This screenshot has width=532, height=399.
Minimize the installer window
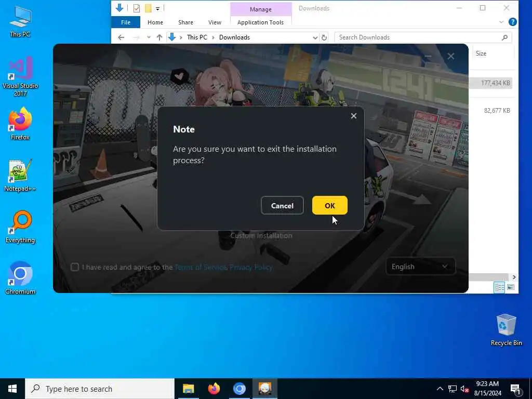tap(428, 56)
